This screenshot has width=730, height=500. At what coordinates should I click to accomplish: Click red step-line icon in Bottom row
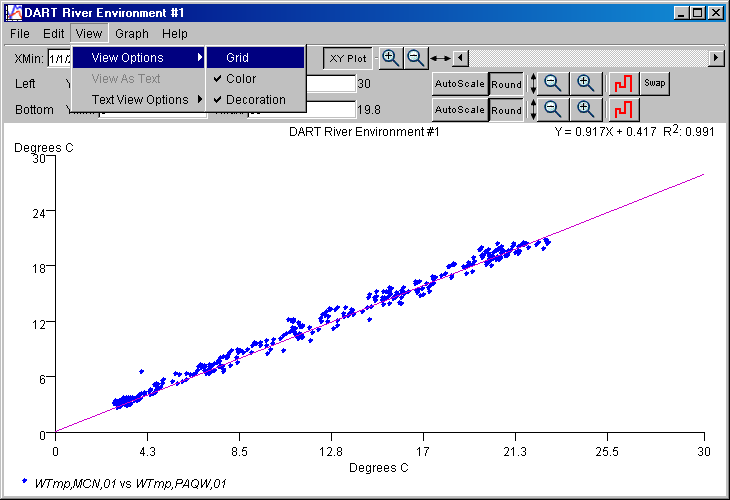[622, 109]
